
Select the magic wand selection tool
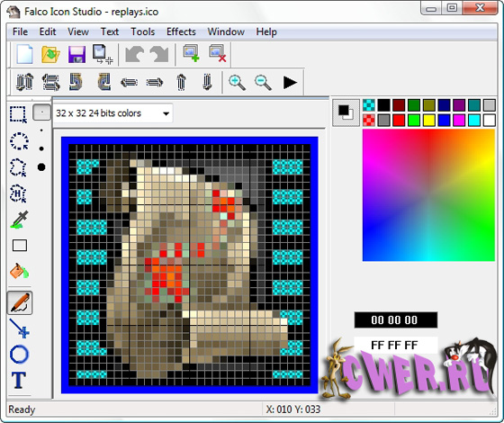(x=18, y=193)
